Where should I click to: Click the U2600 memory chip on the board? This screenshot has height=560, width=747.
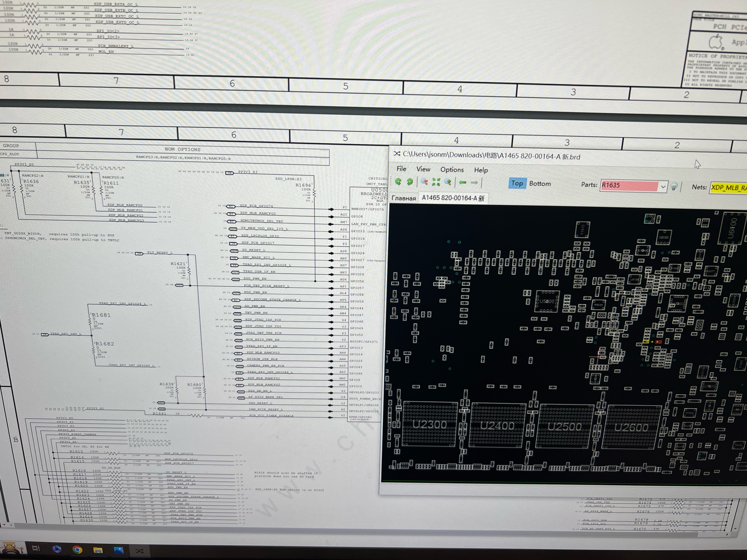click(632, 428)
